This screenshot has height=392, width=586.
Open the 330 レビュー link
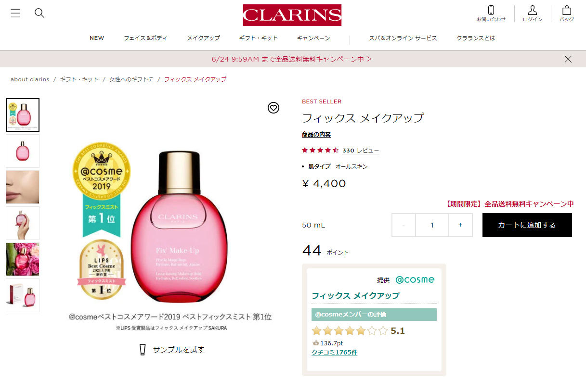pos(361,151)
